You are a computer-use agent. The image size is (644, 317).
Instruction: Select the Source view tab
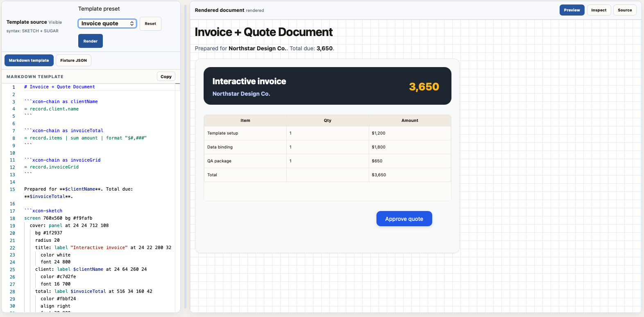pyautogui.click(x=625, y=10)
